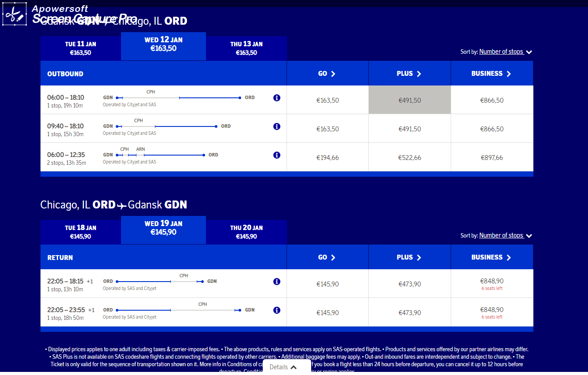Image resolution: width=588 pixels, height=375 pixels.
Task: Open info for the 06:00 – 12:35 outbound flight
Action: point(276,155)
